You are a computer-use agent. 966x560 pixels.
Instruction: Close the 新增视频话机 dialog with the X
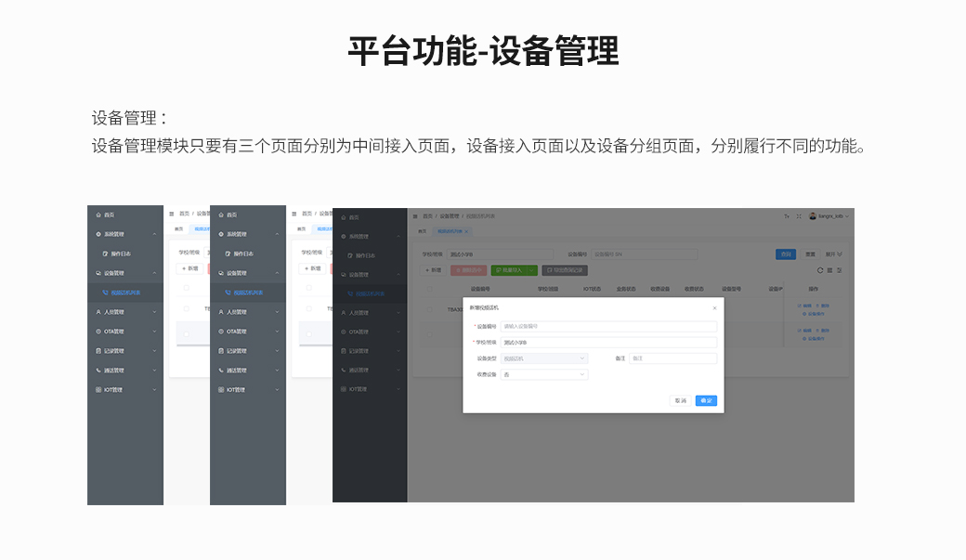click(x=714, y=307)
